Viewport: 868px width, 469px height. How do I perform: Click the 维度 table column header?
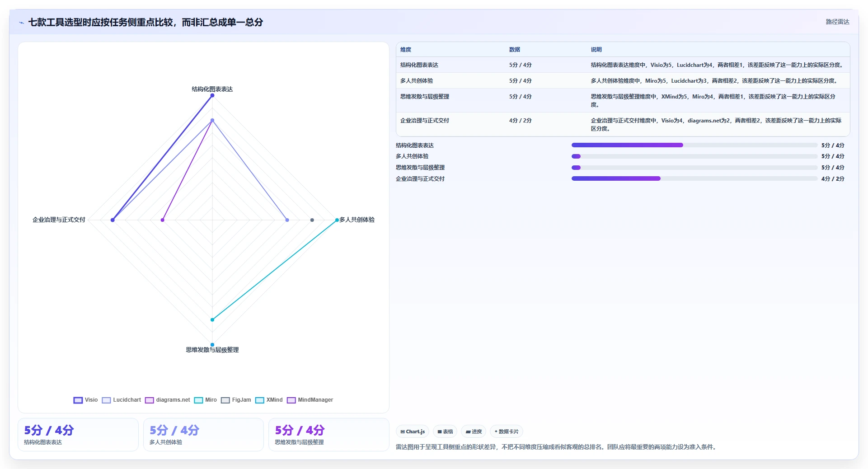point(406,50)
